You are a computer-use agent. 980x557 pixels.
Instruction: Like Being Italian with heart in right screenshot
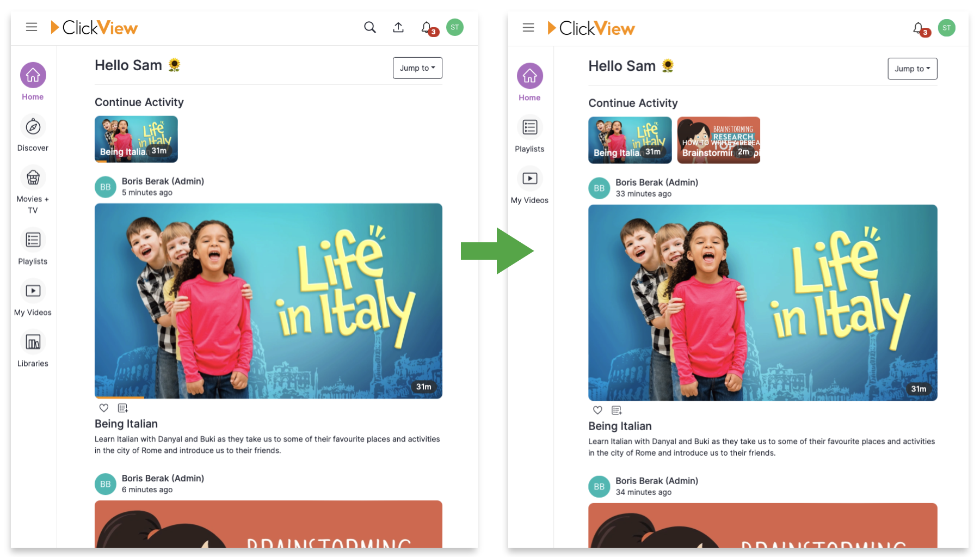point(597,410)
